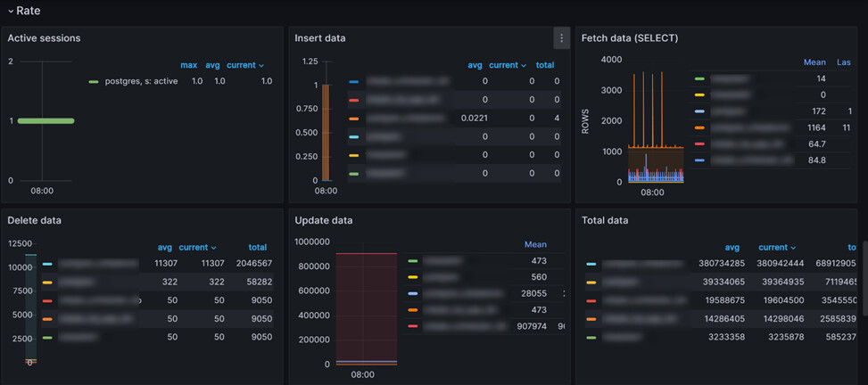Click the green postgres series color indicator
The width and height of the screenshot is (868, 385).
pyautogui.click(x=94, y=81)
